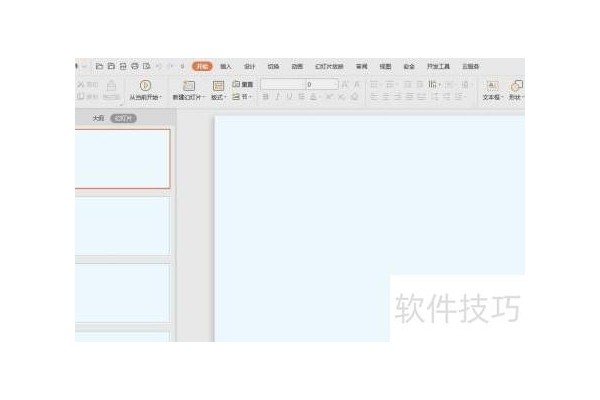Image resolution: width=600 pixels, height=400 pixels.
Task: Open the font size combo showing 0
Action: 322,84
